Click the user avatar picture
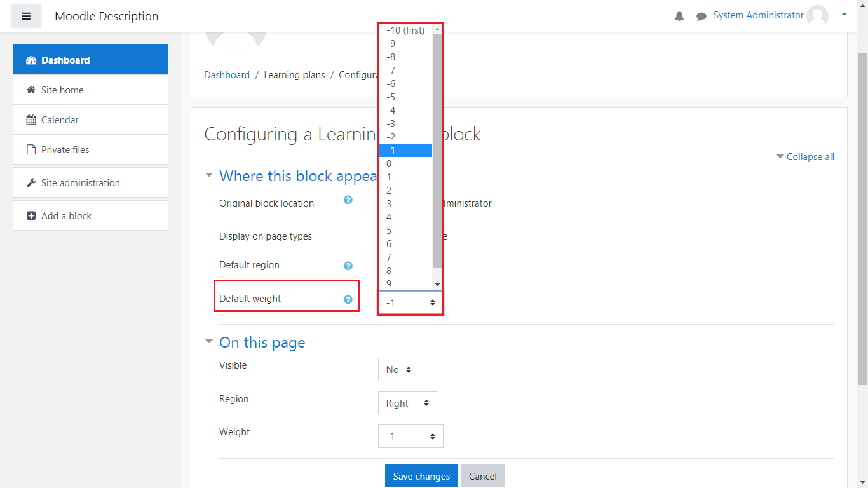Viewport: 868px width, 488px height. (x=817, y=16)
